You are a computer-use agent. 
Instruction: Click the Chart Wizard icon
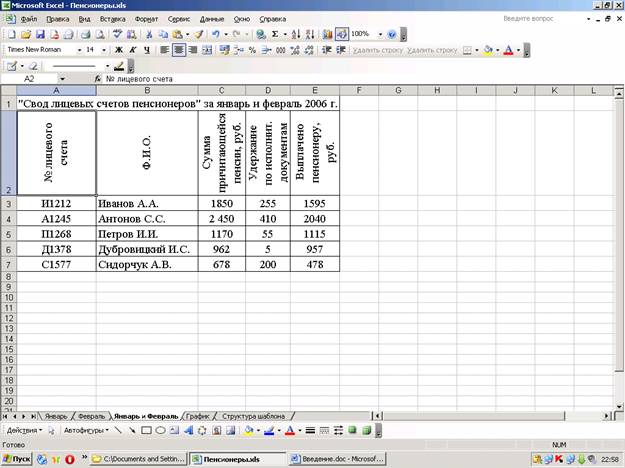(328, 33)
